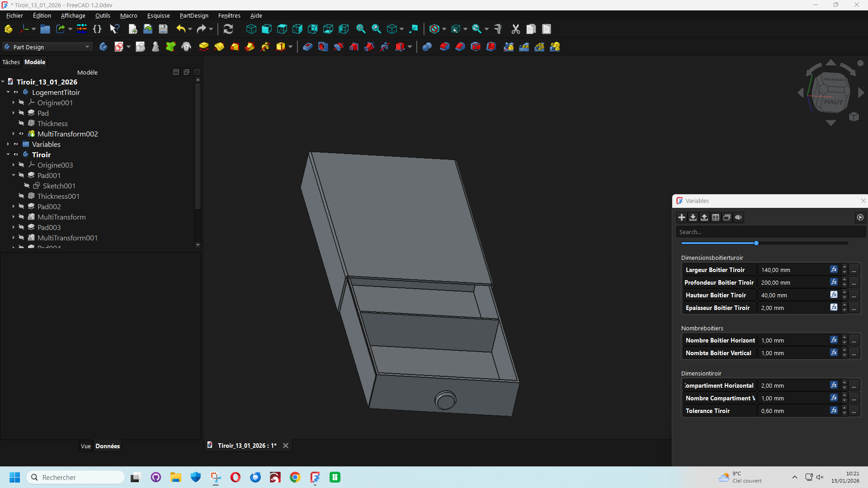Screen dimensions: 868x488
Task: Click the ellipsis button beside Tolerance Tiroir
Action: click(x=854, y=411)
